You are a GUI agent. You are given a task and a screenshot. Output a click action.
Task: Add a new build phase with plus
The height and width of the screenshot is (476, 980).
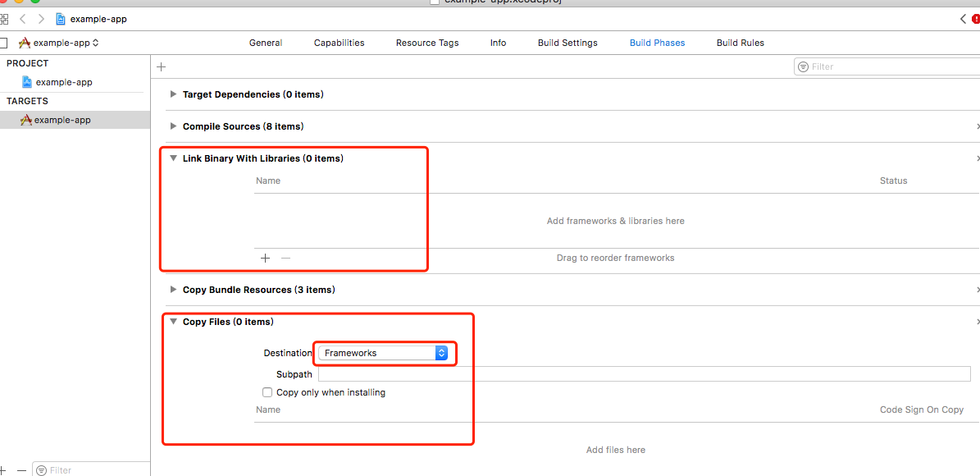[x=162, y=67]
